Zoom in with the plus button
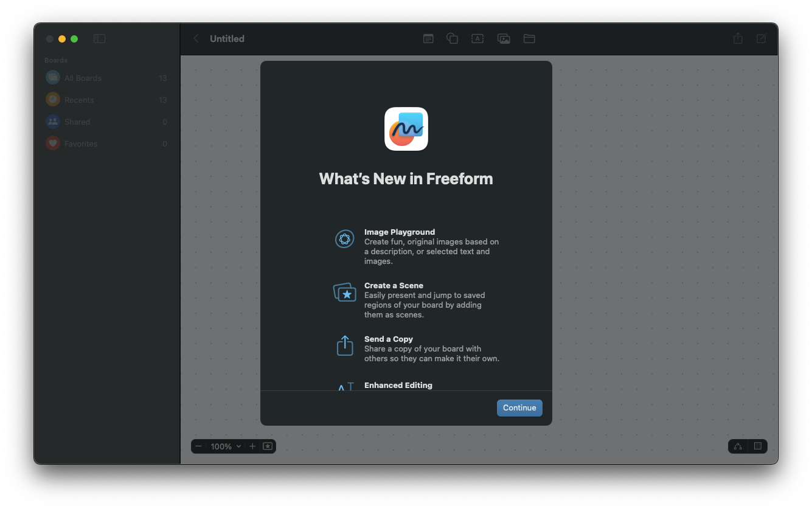 (252, 446)
